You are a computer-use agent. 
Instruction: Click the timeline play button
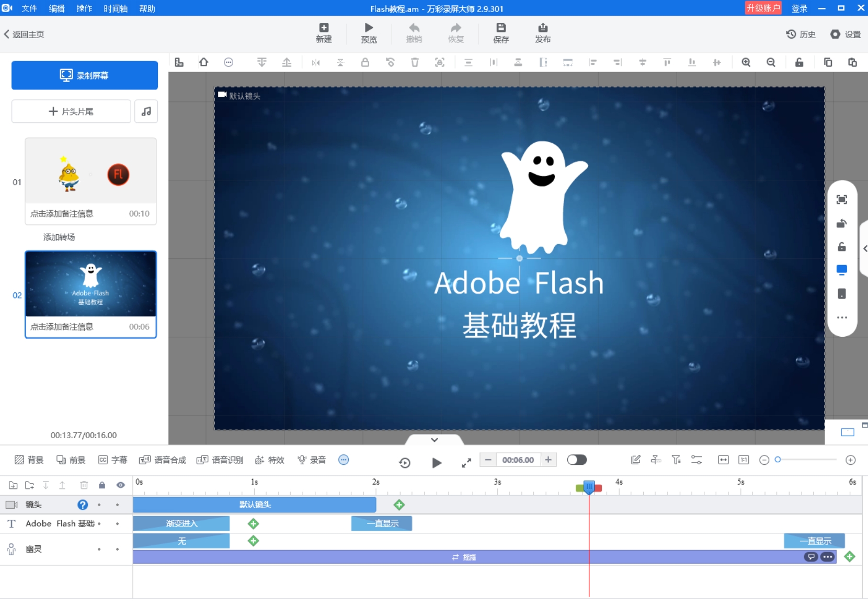(x=437, y=462)
